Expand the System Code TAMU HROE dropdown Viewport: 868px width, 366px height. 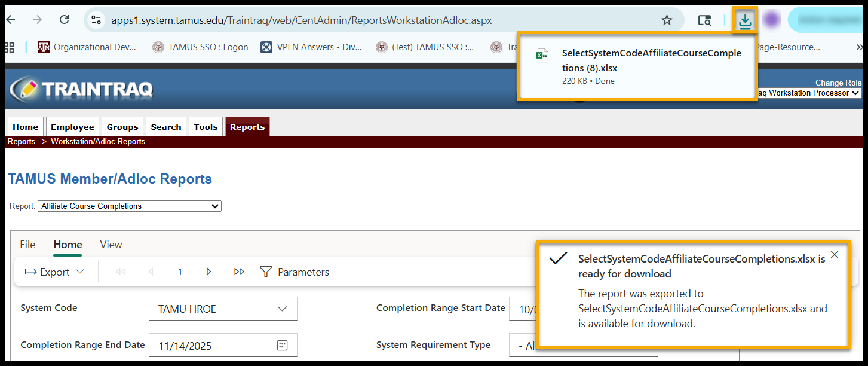point(223,309)
